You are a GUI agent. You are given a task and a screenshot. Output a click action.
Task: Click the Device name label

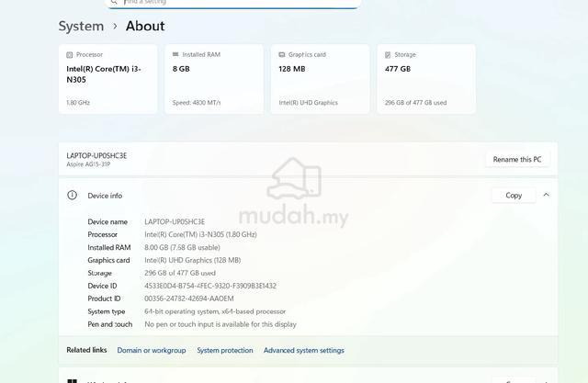tap(107, 222)
